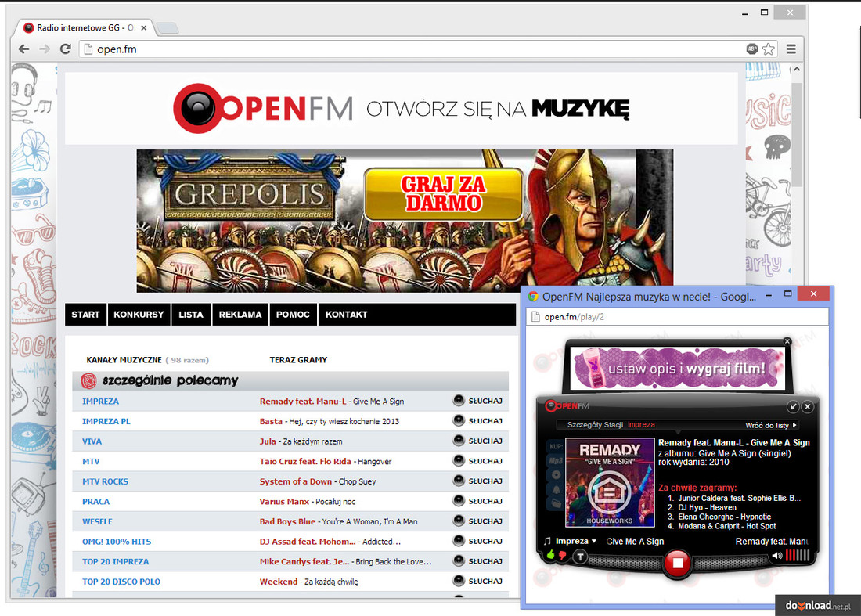Give the current song a thumbs down
The image size is (861, 616).
tap(562, 556)
